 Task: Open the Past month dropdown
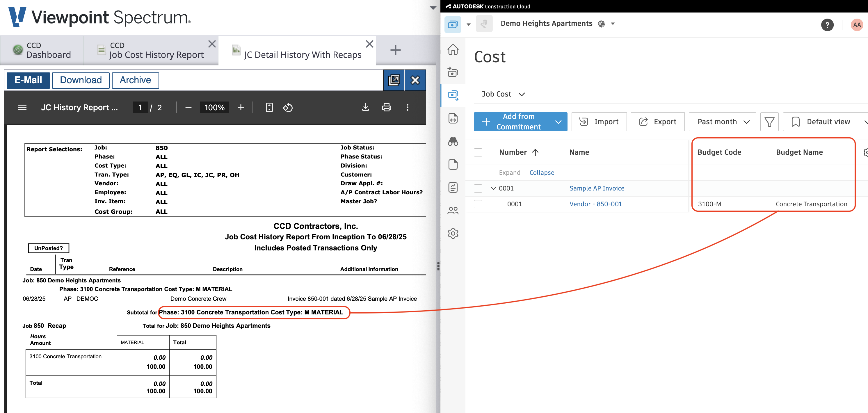click(722, 122)
